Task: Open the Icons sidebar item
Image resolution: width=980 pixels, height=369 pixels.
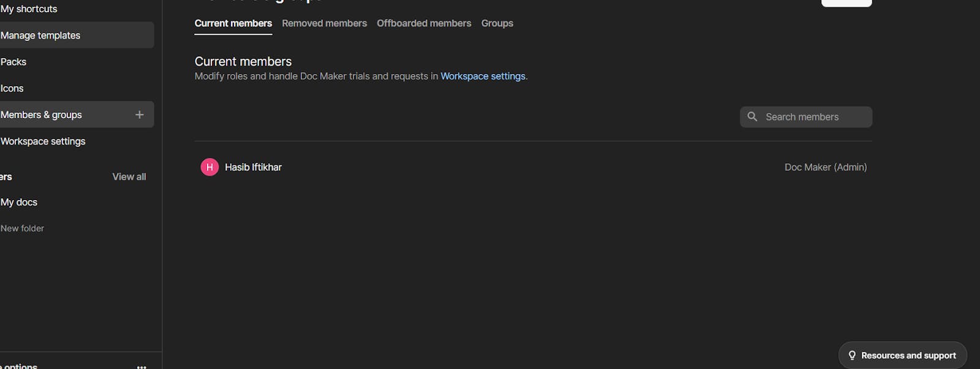Action: (12, 88)
